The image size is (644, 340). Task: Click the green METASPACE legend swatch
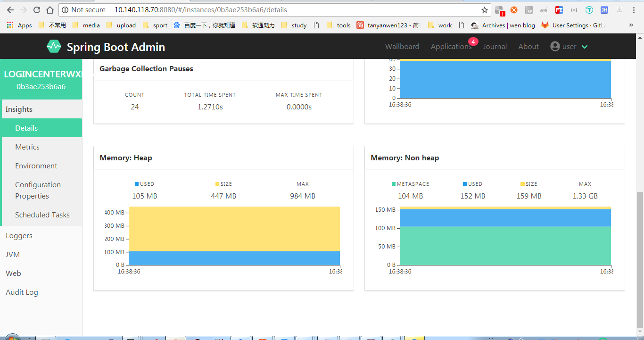394,184
